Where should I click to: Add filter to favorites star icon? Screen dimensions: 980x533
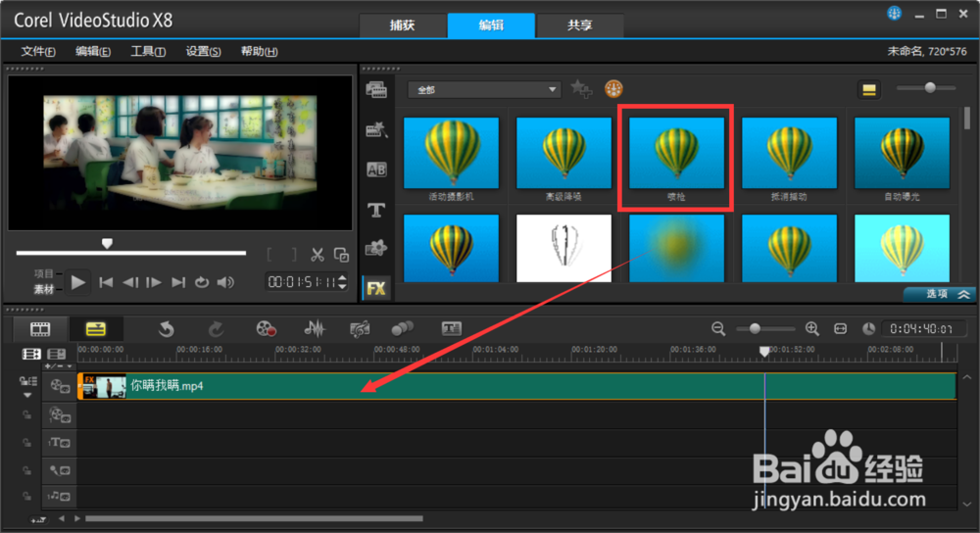[x=581, y=89]
